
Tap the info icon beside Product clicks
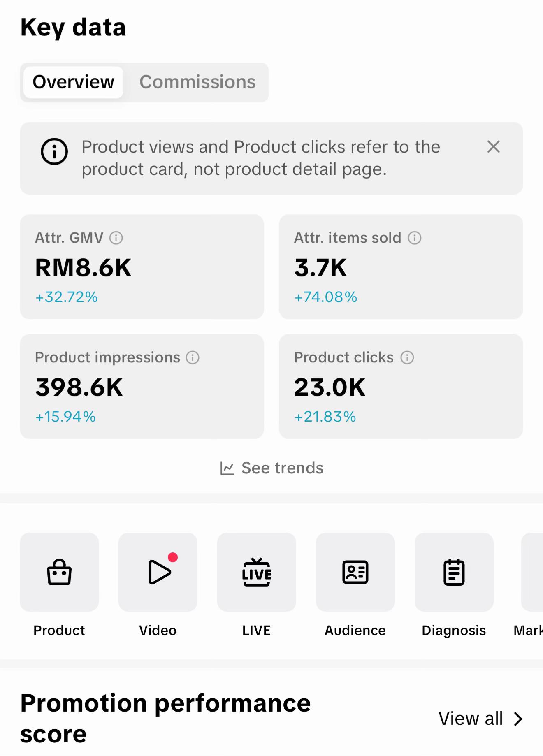click(407, 357)
